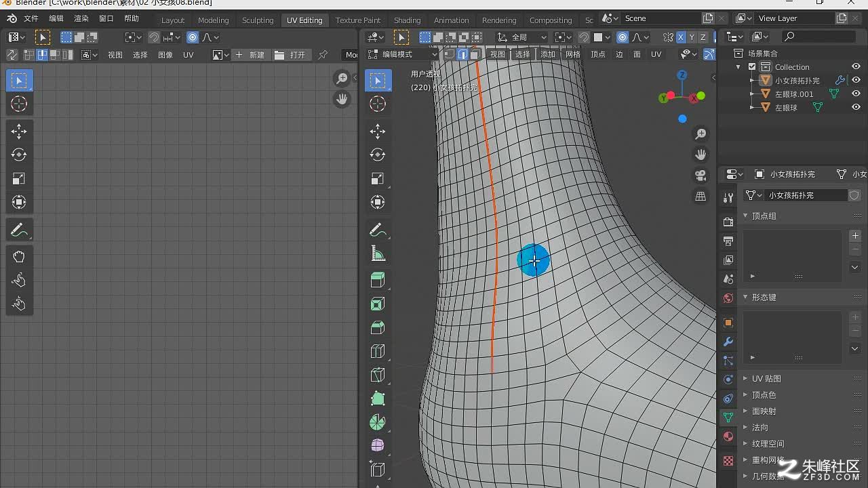This screenshot has height=488, width=868.
Task: Select the Relax tool in UV editor
Action: tap(19, 280)
